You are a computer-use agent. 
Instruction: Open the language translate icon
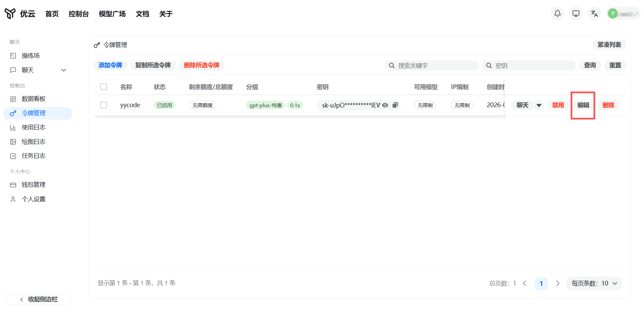point(594,13)
